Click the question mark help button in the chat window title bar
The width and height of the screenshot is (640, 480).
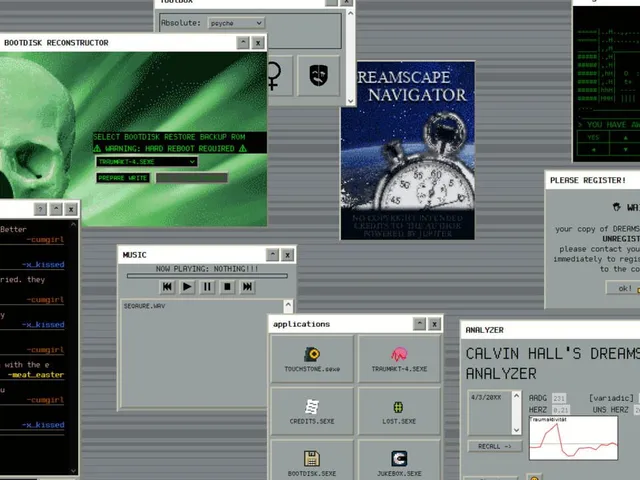(40, 209)
